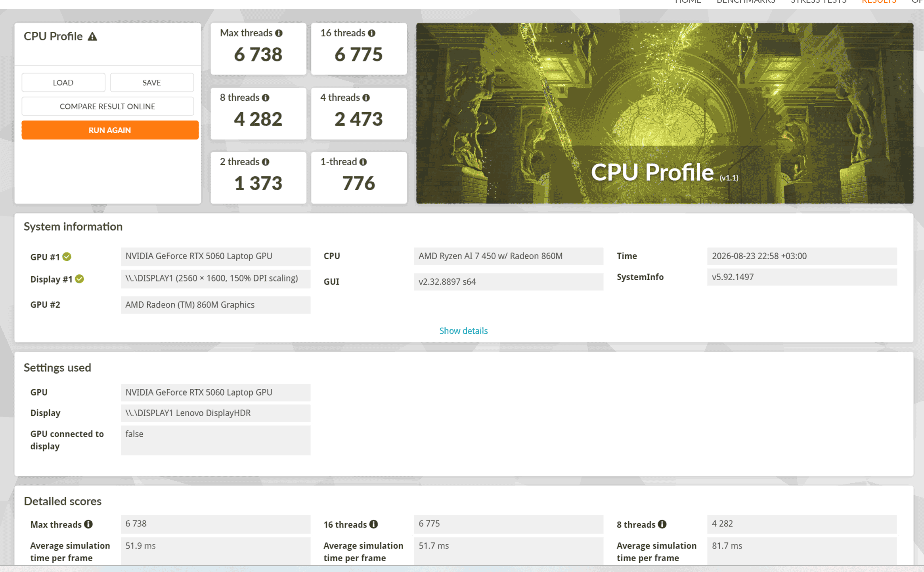The height and width of the screenshot is (572, 924).
Task: Click COMPARE RESULT ONLINE
Action: point(107,106)
